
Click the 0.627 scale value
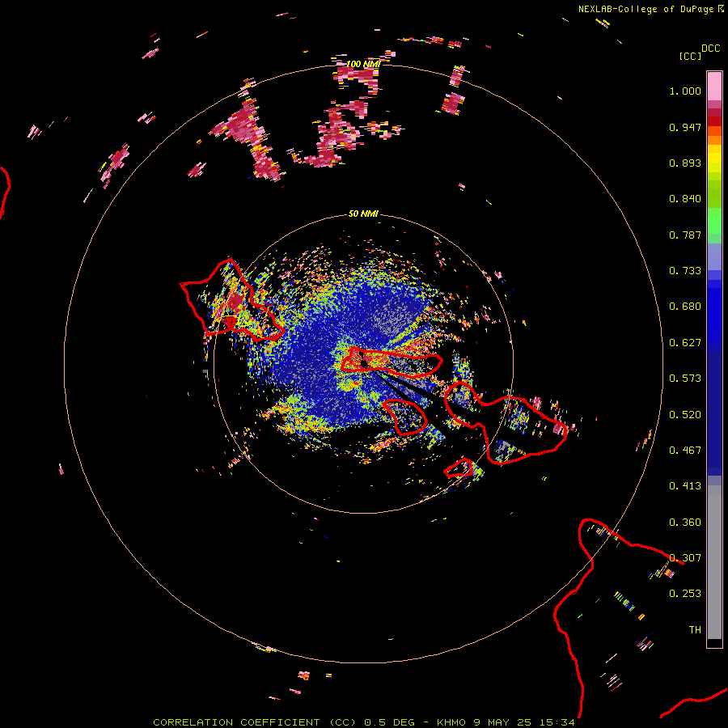[x=685, y=343]
